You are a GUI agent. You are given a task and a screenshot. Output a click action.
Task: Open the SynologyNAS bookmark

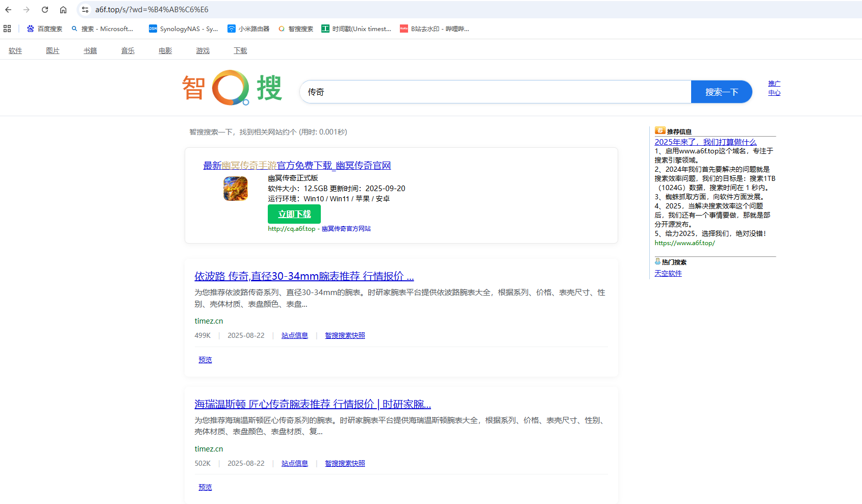183,29
